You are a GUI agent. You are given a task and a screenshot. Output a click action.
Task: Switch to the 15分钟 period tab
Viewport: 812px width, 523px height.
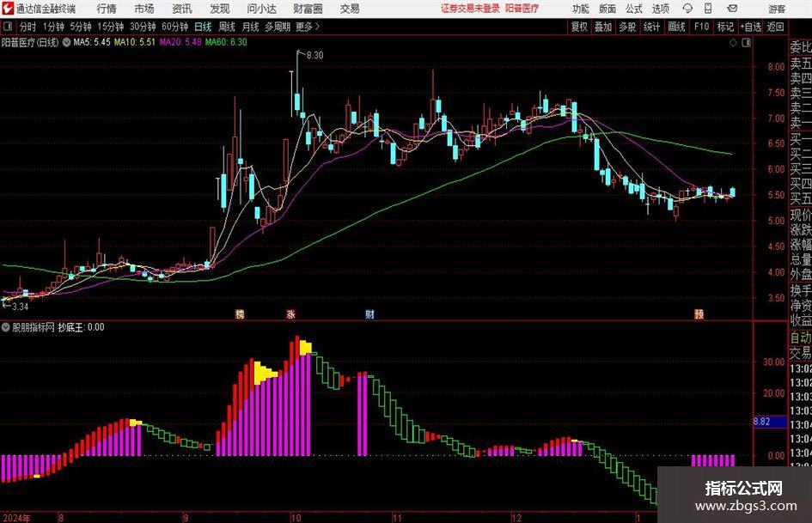pos(111,27)
